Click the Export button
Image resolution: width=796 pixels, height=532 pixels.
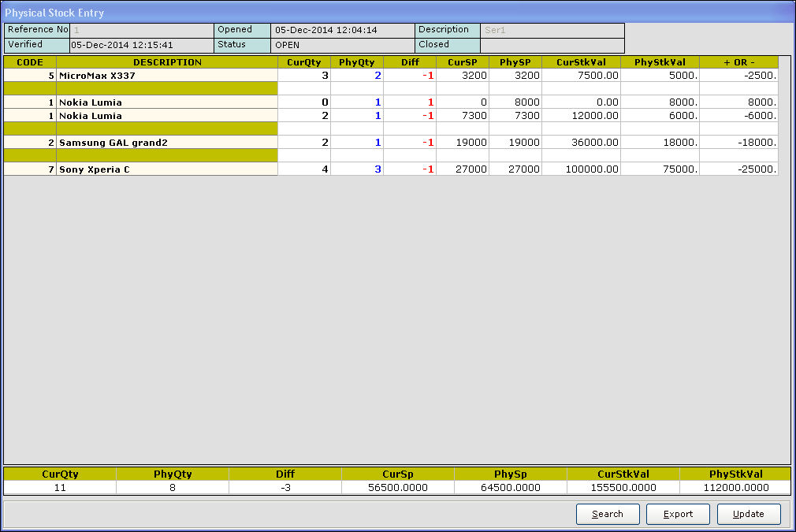point(678,514)
